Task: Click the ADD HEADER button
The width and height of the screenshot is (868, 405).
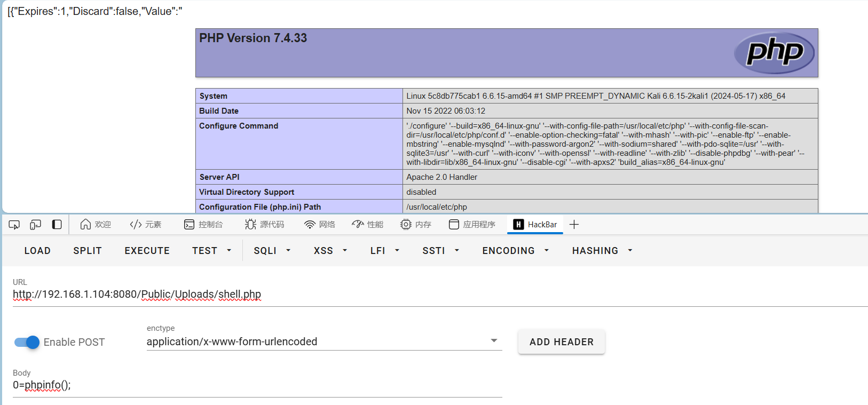Action: coord(562,342)
